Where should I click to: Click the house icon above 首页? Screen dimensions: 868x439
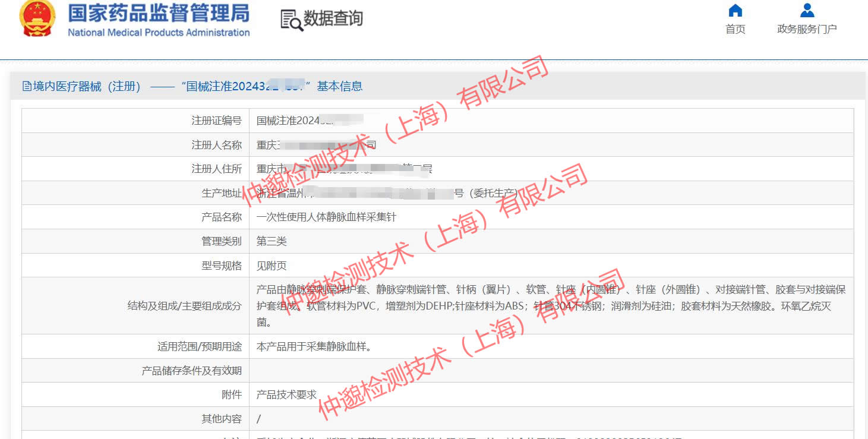pos(736,11)
